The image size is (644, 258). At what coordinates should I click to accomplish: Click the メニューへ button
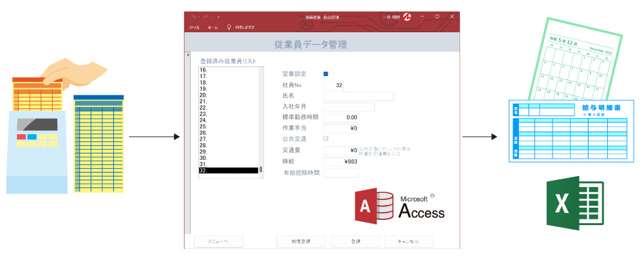[x=218, y=241]
